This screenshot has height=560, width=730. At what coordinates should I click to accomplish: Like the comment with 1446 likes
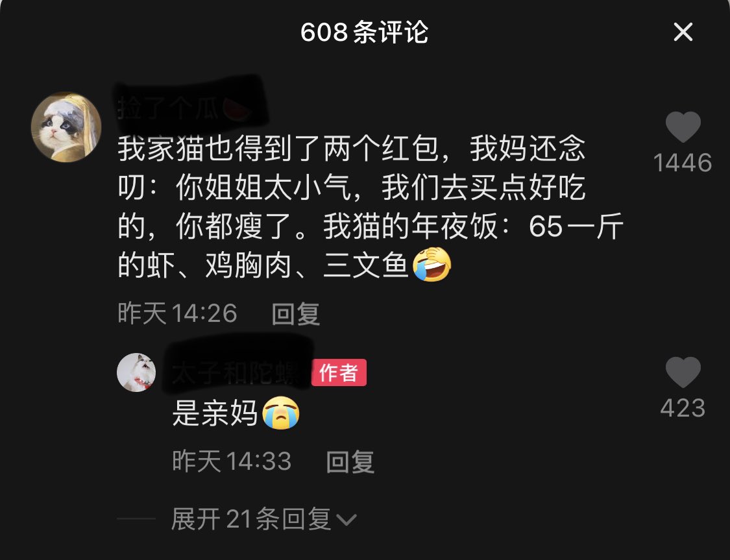point(683,127)
